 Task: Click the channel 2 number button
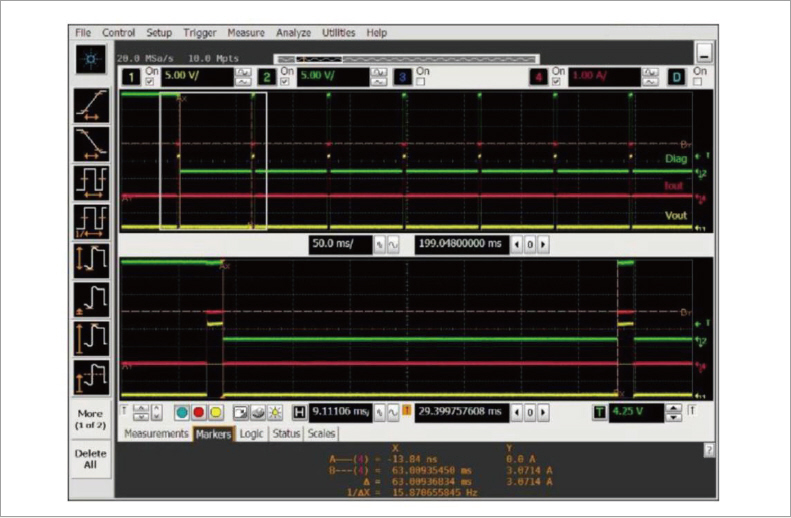(266, 76)
